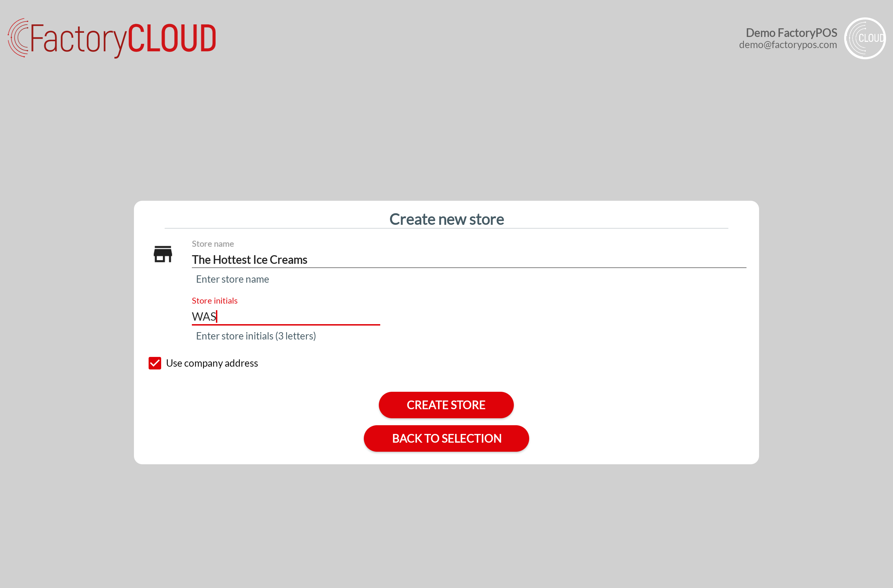Click the text The Hottest Ice Creams
This screenshot has height=588, width=893.
(249, 260)
